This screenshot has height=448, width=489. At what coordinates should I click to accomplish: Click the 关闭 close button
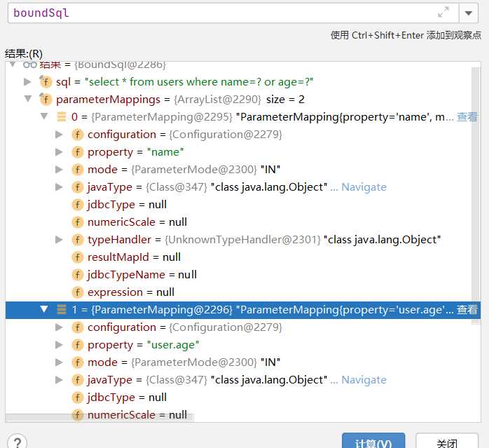point(447,440)
